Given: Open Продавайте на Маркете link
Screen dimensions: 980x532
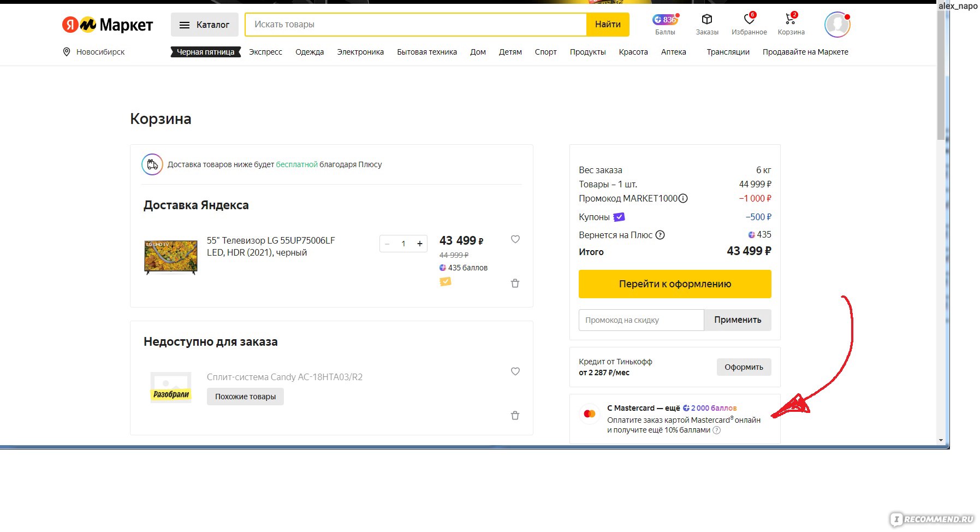Looking at the screenshot, I should [805, 52].
